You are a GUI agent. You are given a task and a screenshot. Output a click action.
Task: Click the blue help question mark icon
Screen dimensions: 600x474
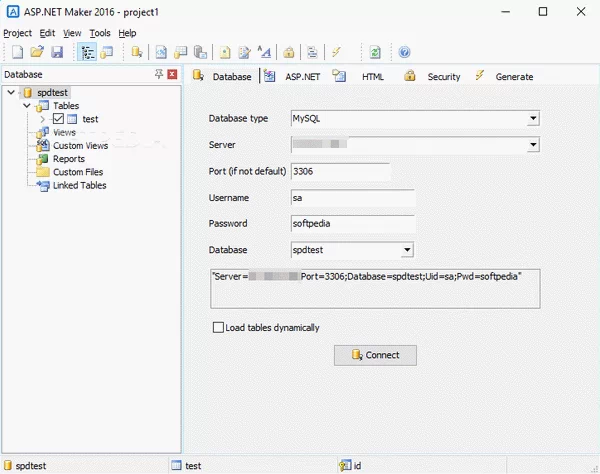point(404,52)
